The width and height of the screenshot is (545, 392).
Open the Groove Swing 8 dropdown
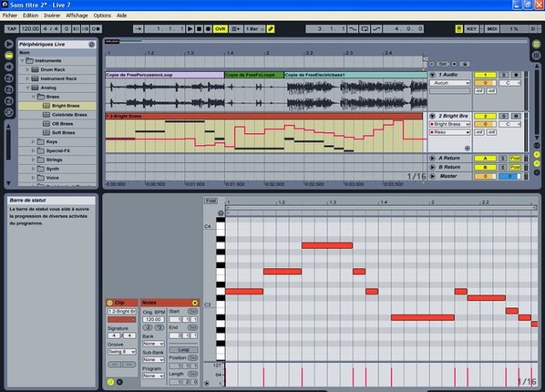coord(121,352)
